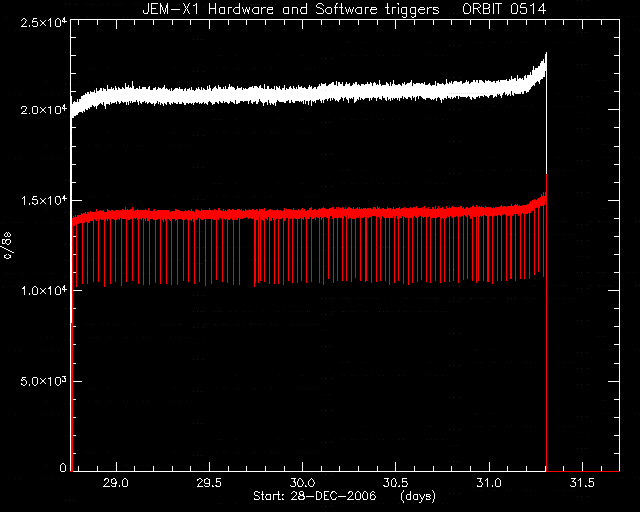Click the 2.5×10⁴ y-axis tick label
Screen dimensions: 640x512
pyautogui.click(x=44, y=22)
